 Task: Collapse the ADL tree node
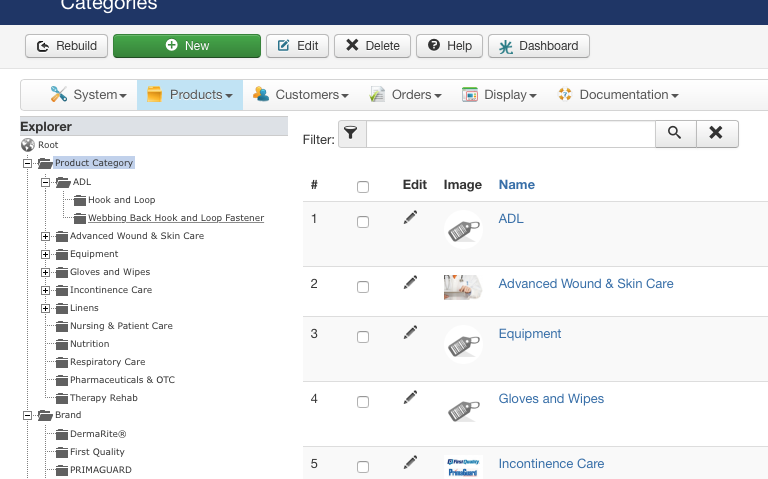pyautogui.click(x=46, y=182)
